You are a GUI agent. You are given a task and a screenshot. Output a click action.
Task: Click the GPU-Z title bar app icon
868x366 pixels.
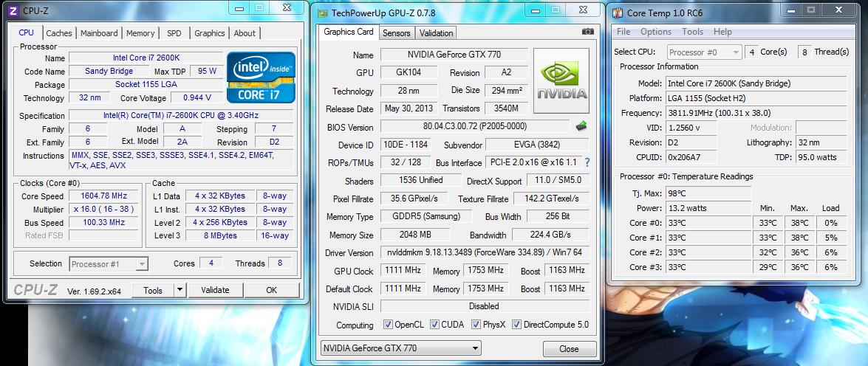323,13
